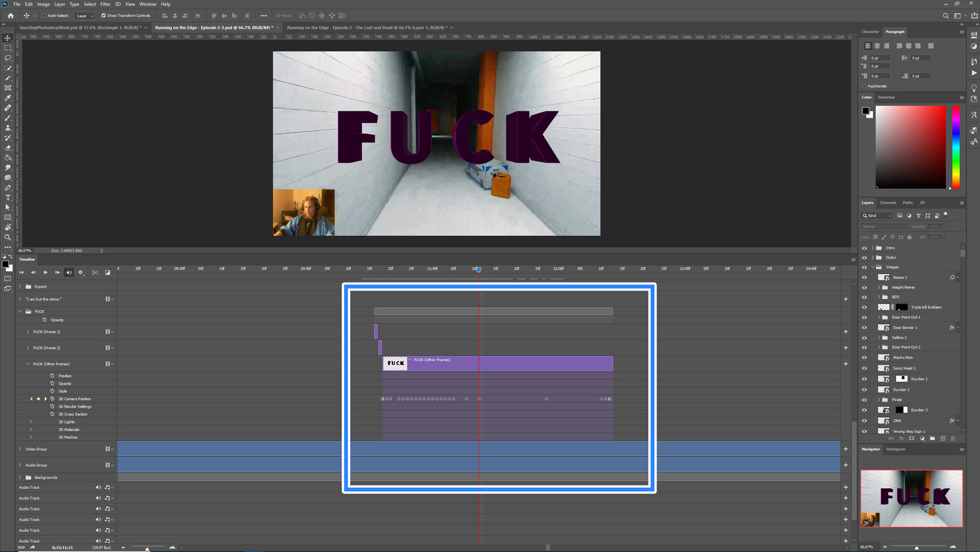Switch to the Swatches tab
The width and height of the screenshot is (980, 552).
tap(886, 97)
